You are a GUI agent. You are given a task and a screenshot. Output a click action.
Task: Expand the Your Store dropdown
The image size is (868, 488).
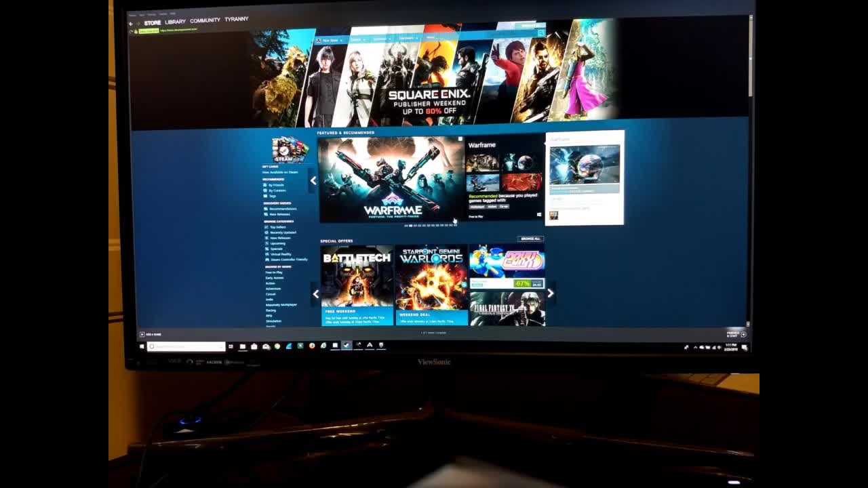330,40
